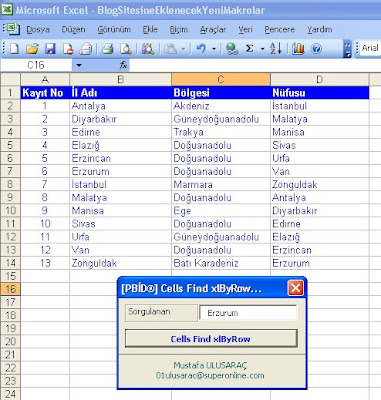
Task: Click the İl Adı header cell
Action: coord(120,93)
